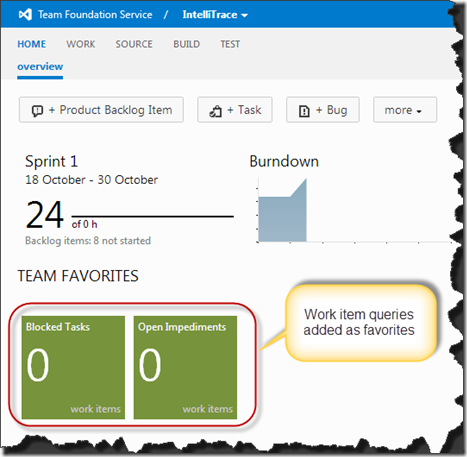Click the Bug document icon

(304, 111)
